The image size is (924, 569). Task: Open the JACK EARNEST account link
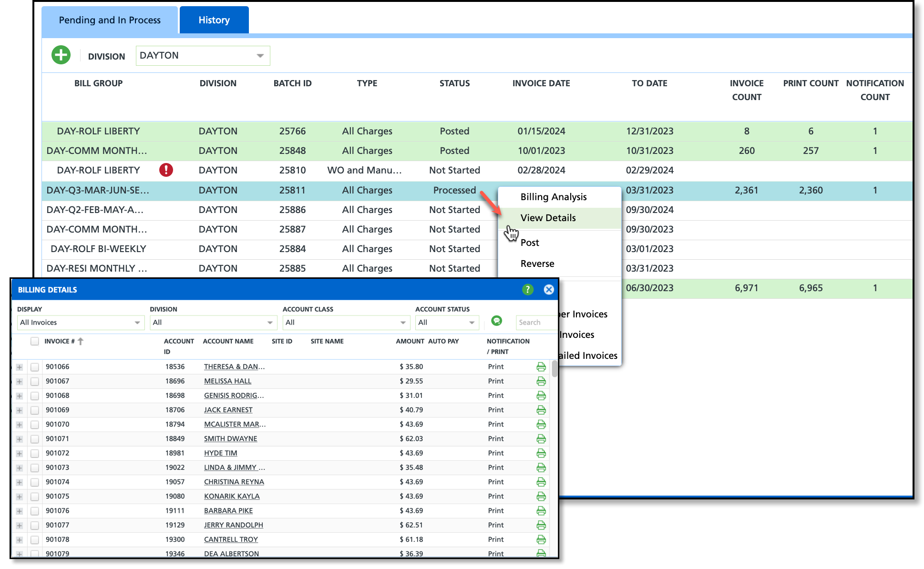[228, 410]
